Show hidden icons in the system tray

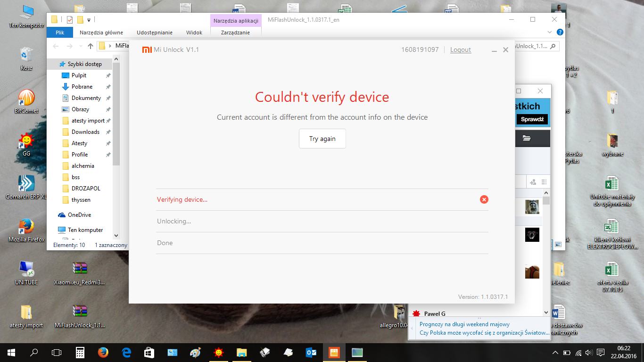(555, 353)
